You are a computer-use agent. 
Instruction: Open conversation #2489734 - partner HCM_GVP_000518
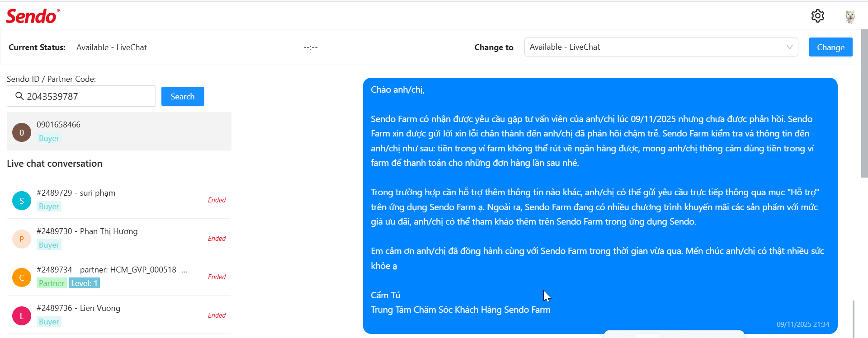click(119, 277)
